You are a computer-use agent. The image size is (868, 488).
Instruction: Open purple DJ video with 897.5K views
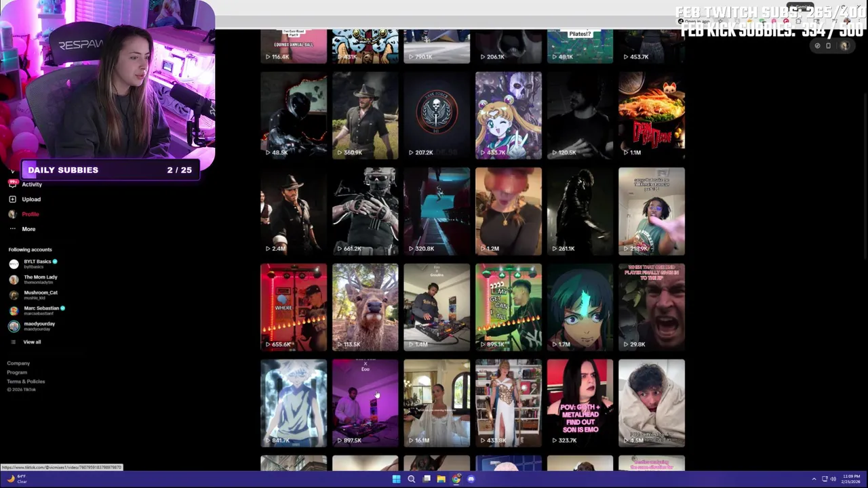(365, 403)
